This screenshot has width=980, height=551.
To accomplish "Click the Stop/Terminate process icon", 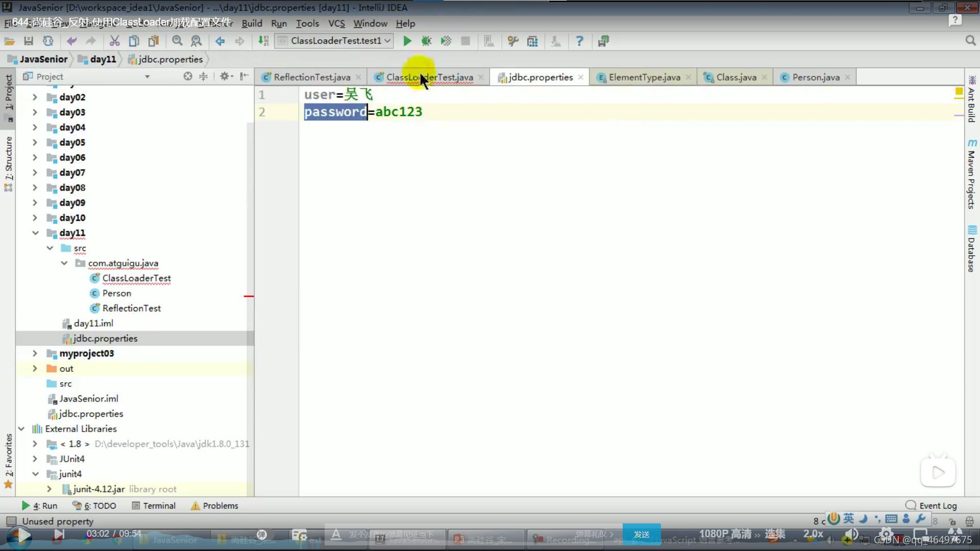I will click(x=466, y=41).
